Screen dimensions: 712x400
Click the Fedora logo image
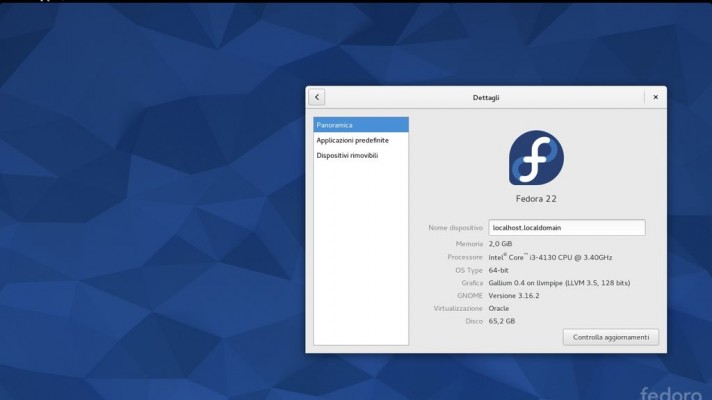point(536,158)
